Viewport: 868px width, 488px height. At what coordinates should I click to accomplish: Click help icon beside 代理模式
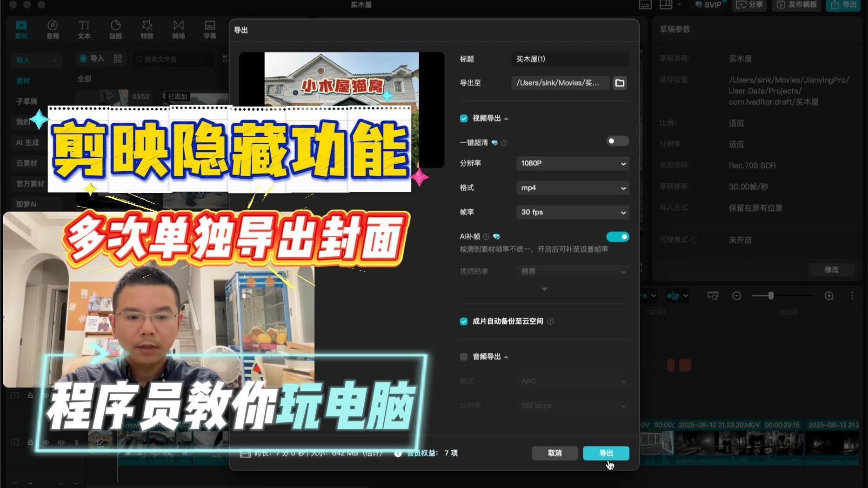(x=694, y=240)
